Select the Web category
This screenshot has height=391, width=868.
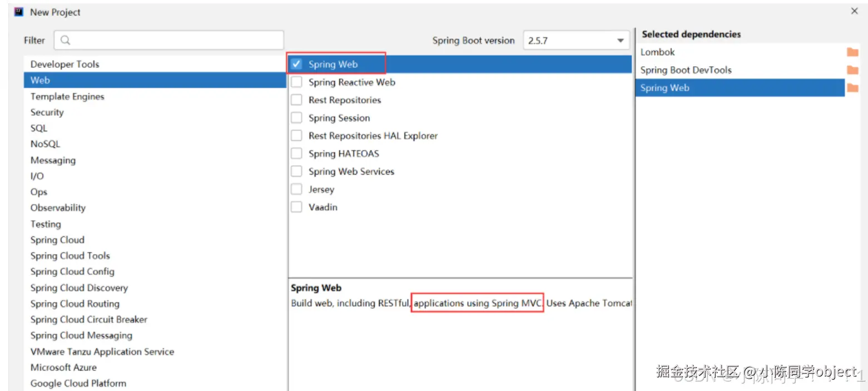(155, 80)
